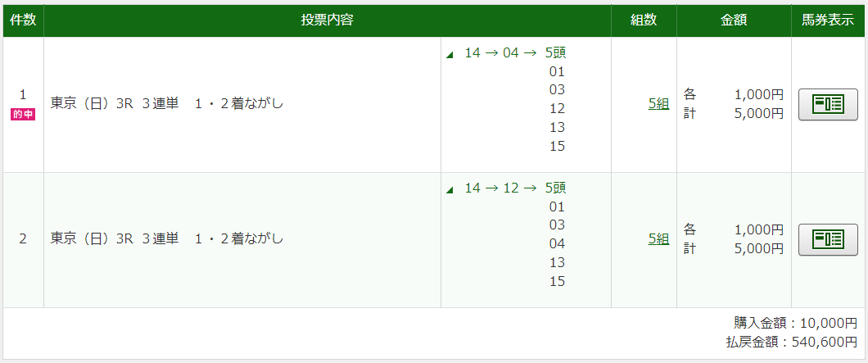Click the 馬券表示 column header
This screenshot has height=363, width=868.
pos(828,20)
